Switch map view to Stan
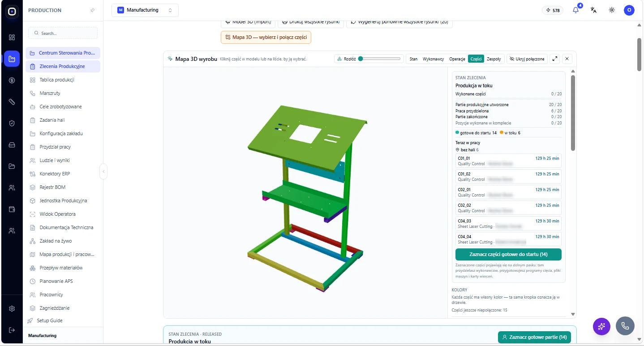This screenshot has height=346, width=644. (x=413, y=59)
